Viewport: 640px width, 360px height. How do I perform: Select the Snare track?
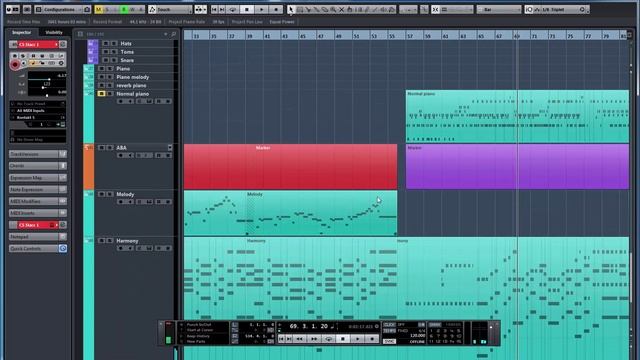click(x=127, y=60)
